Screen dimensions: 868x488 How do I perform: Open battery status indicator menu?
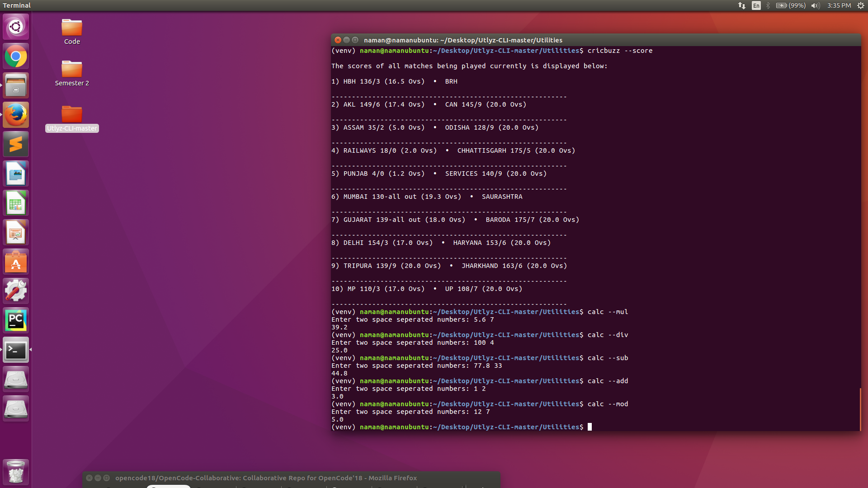pyautogui.click(x=790, y=5)
